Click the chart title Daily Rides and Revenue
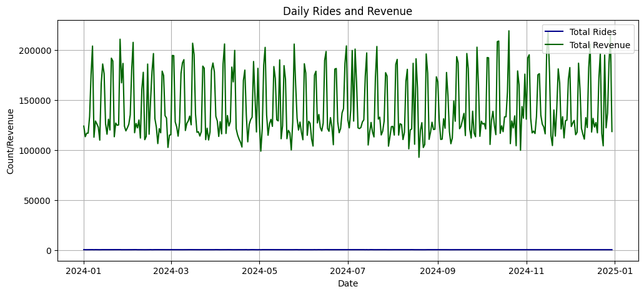Image resolution: width=644 pixels, height=294 pixels. point(347,11)
